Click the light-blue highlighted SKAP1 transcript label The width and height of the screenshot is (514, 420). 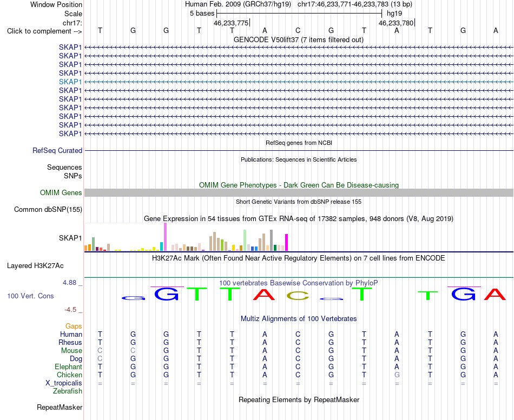click(x=70, y=82)
